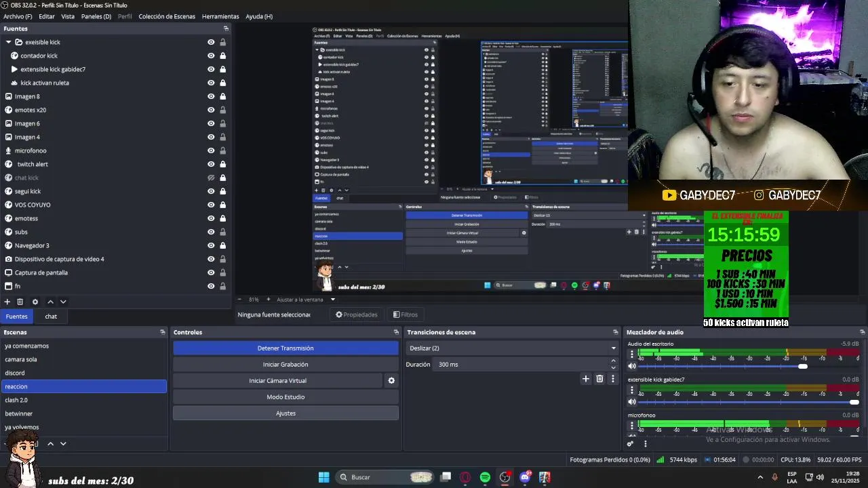Open Windows Start menu
The height and width of the screenshot is (488, 868).
click(x=323, y=477)
